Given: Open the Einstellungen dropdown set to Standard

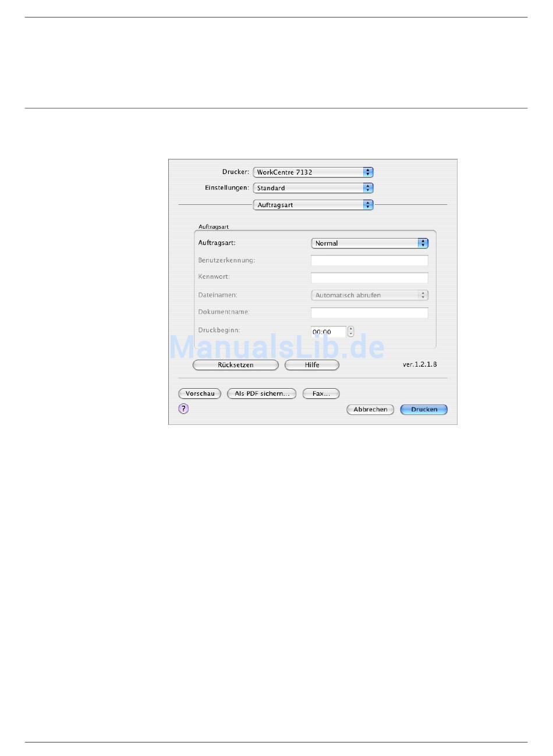Looking at the screenshot, I should click(x=313, y=188).
